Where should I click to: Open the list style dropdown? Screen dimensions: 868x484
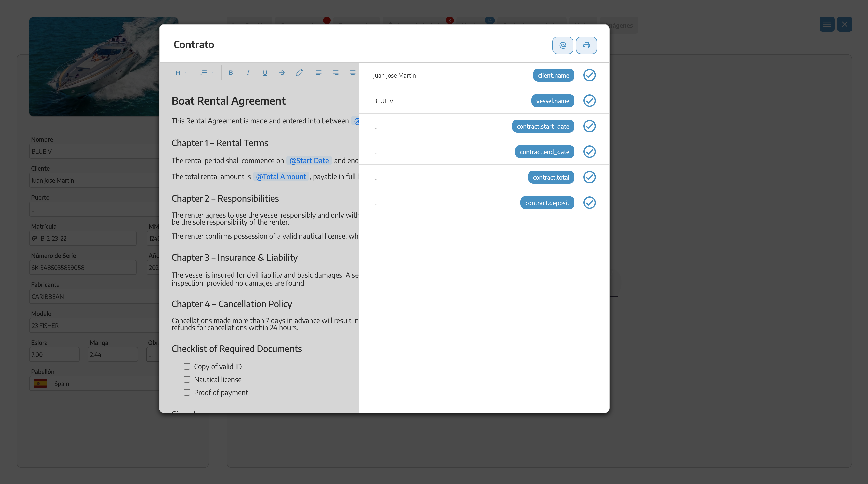[208, 73]
